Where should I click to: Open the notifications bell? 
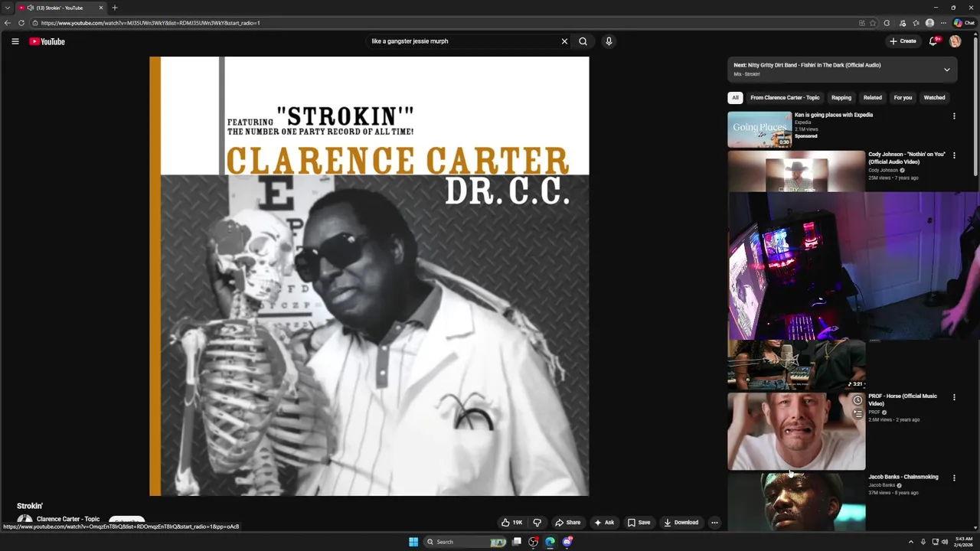tap(933, 41)
